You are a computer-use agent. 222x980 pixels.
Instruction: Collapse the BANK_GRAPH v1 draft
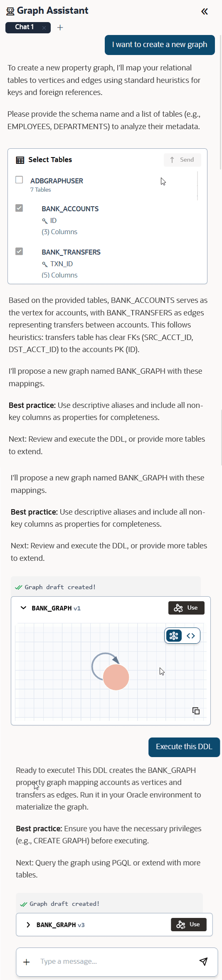click(23, 608)
